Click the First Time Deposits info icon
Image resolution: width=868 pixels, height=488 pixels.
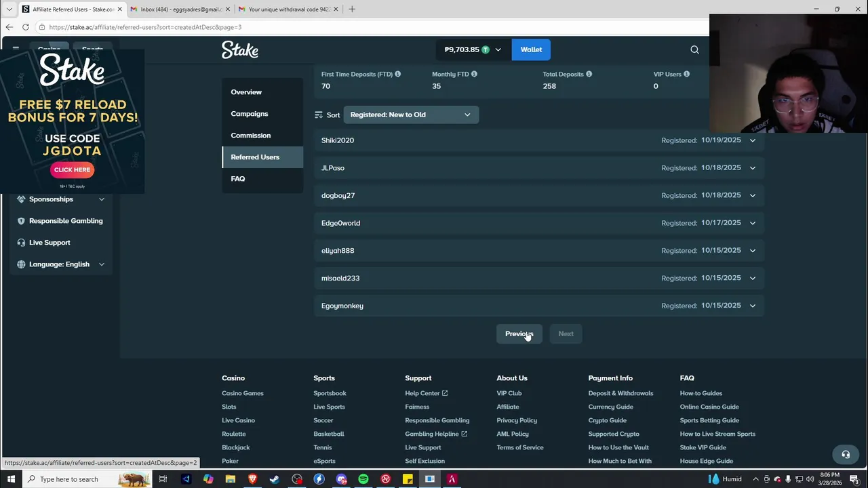[x=398, y=74]
